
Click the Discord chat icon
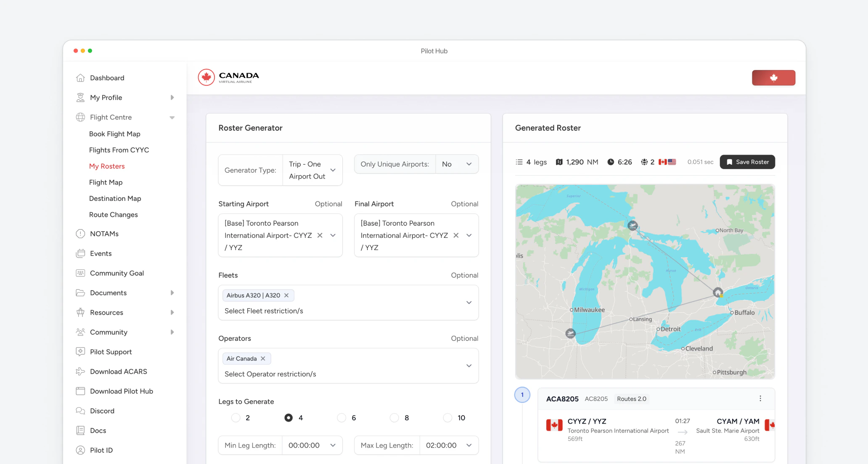click(x=80, y=411)
